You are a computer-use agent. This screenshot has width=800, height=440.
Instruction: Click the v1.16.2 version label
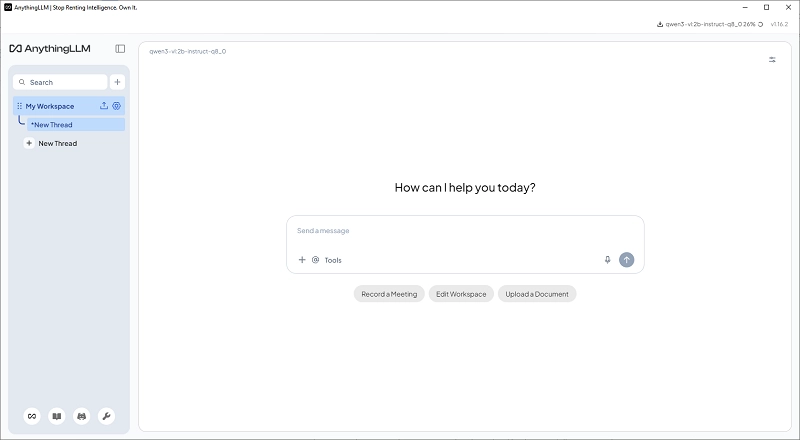click(780, 25)
